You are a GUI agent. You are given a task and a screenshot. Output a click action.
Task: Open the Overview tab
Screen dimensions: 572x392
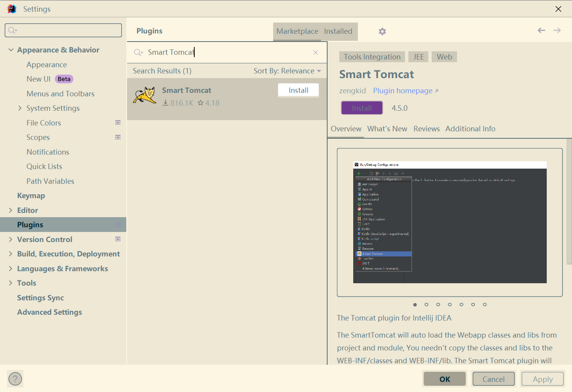346,129
